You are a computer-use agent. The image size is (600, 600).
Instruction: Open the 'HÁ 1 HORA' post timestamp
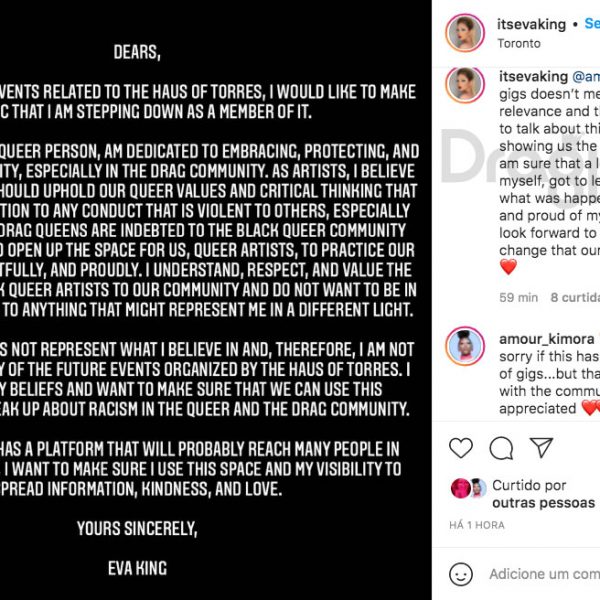click(x=477, y=525)
